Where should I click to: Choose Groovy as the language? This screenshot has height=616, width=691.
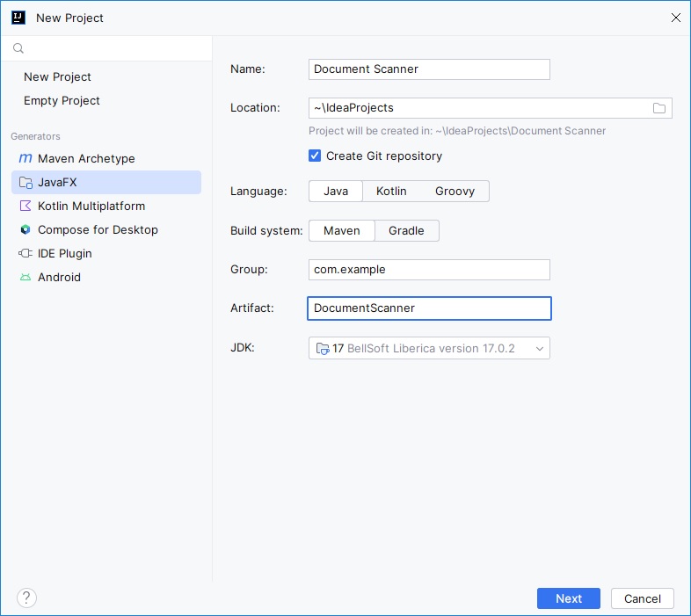point(455,192)
